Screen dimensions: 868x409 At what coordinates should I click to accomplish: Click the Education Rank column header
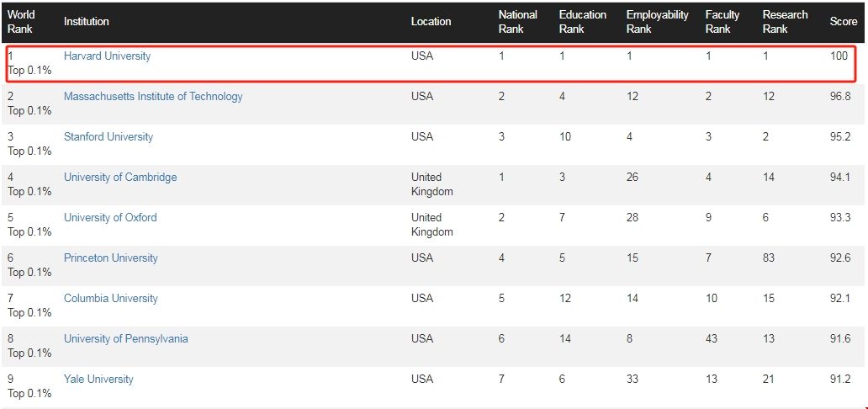point(582,22)
